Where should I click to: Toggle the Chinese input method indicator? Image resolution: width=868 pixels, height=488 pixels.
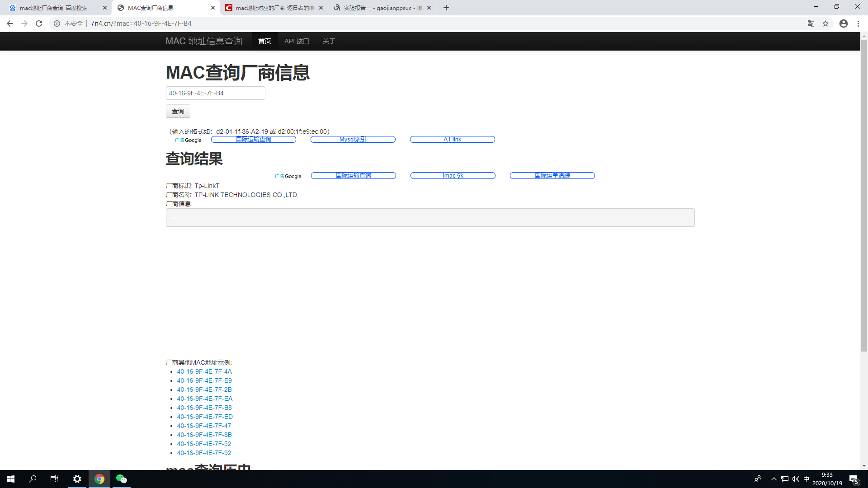point(807,479)
